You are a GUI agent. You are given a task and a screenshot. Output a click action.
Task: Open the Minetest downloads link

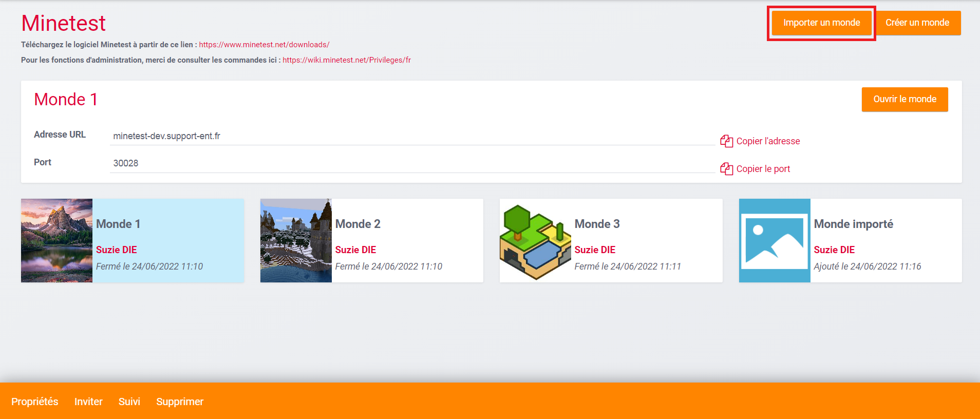264,45
